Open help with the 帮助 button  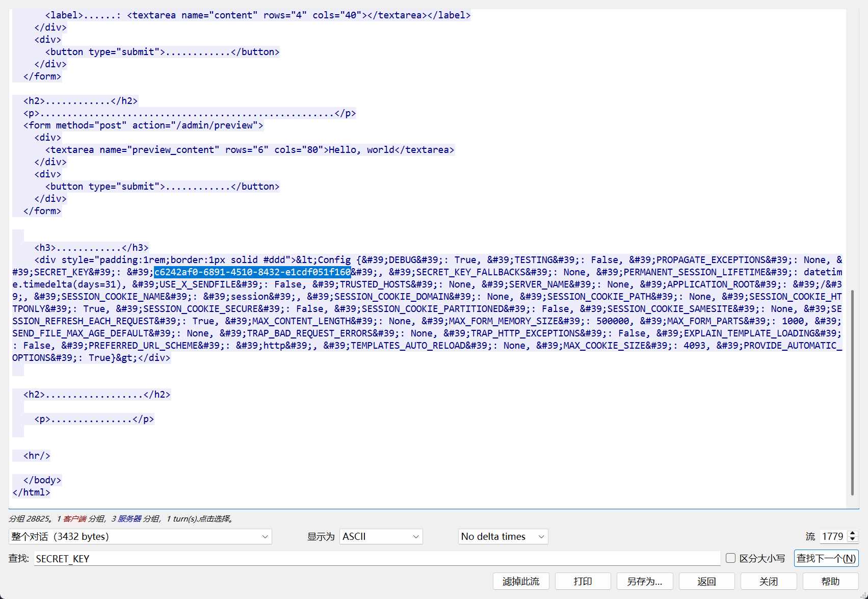point(830,581)
